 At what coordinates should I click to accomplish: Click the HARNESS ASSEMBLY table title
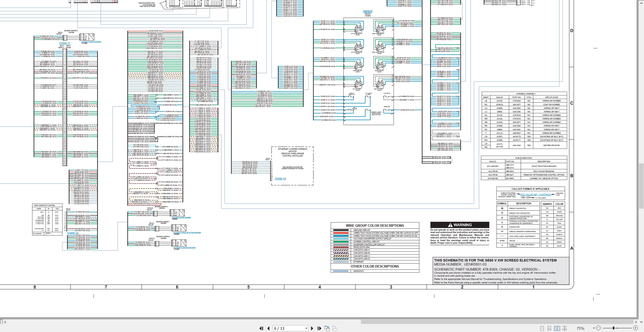[x=526, y=94]
